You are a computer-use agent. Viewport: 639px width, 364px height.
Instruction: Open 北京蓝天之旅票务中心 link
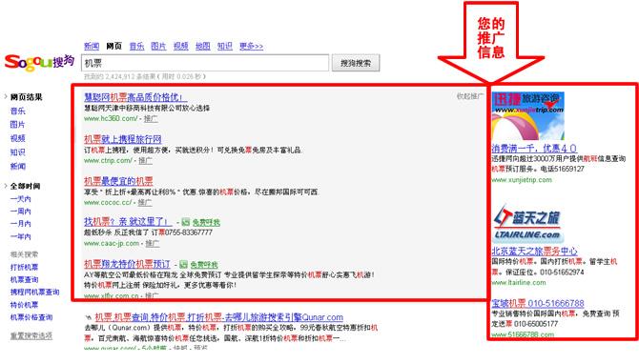pos(534,251)
